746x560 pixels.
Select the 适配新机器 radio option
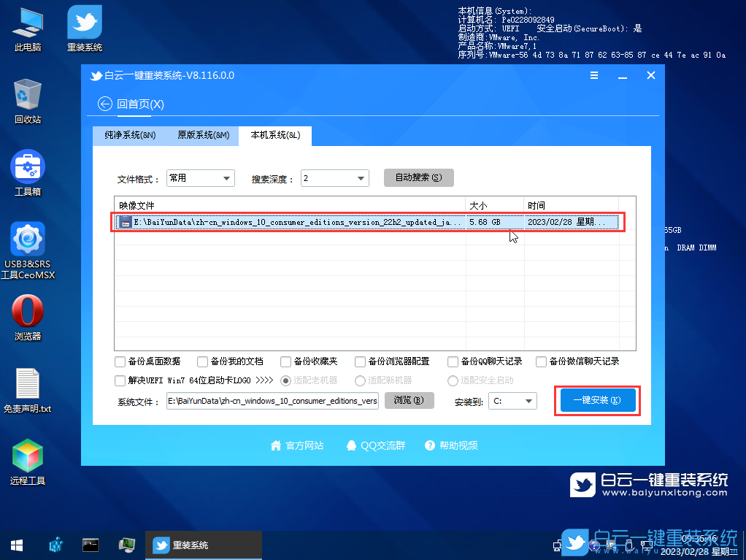(360, 380)
